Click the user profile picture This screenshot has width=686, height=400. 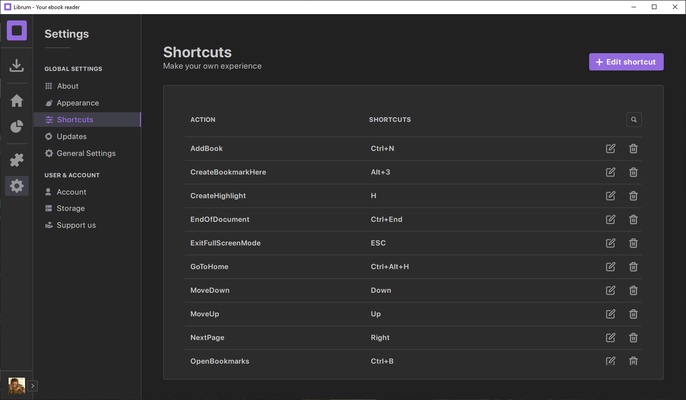(x=17, y=386)
